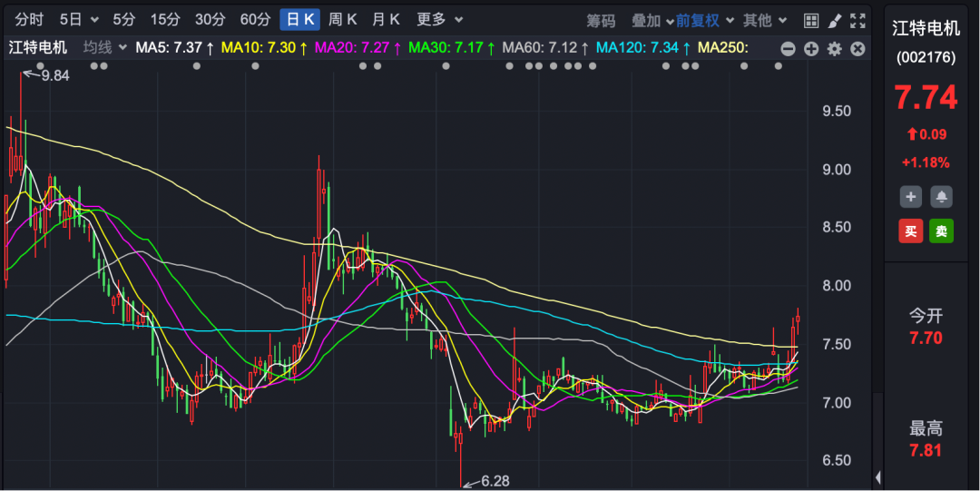Toggle the 筹码 chip distribution view
Screen dimensions: 980x491
pos(601,20)
